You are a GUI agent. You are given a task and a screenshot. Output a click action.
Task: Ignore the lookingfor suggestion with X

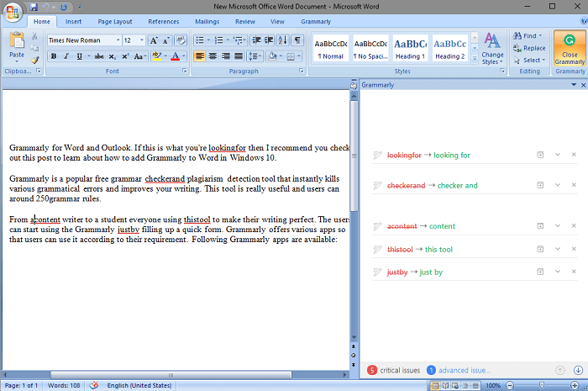tap(574, 155)
